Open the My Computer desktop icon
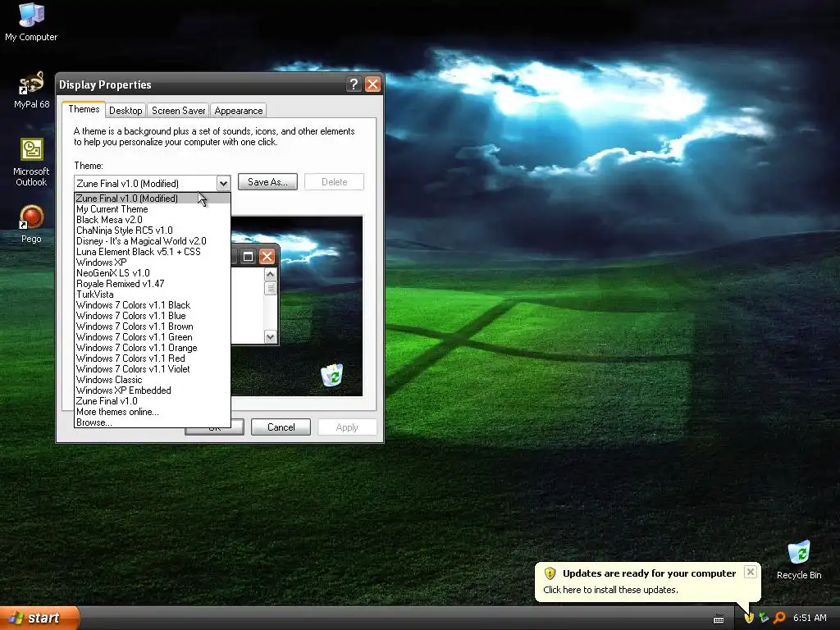Viewport: 840px width, 630px height. coord(31,22)
